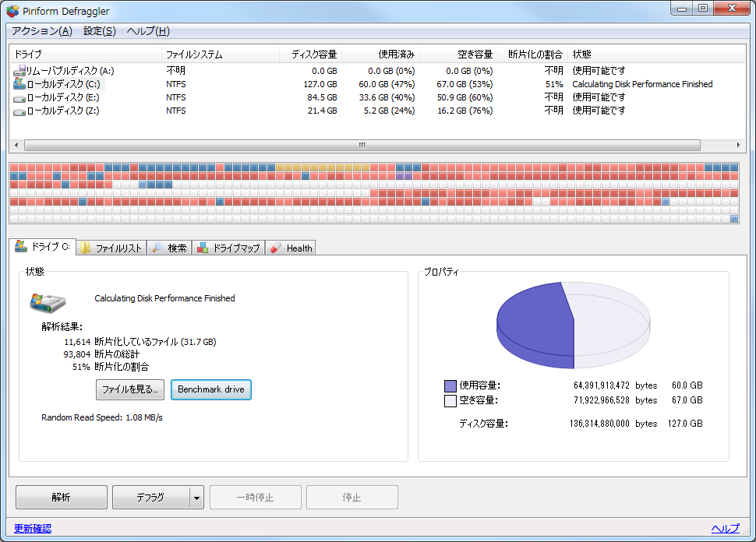Click the Piriform Defraggler title bar icon
Image resolution: width=756 pixels, height=542 pixels.
11,11
